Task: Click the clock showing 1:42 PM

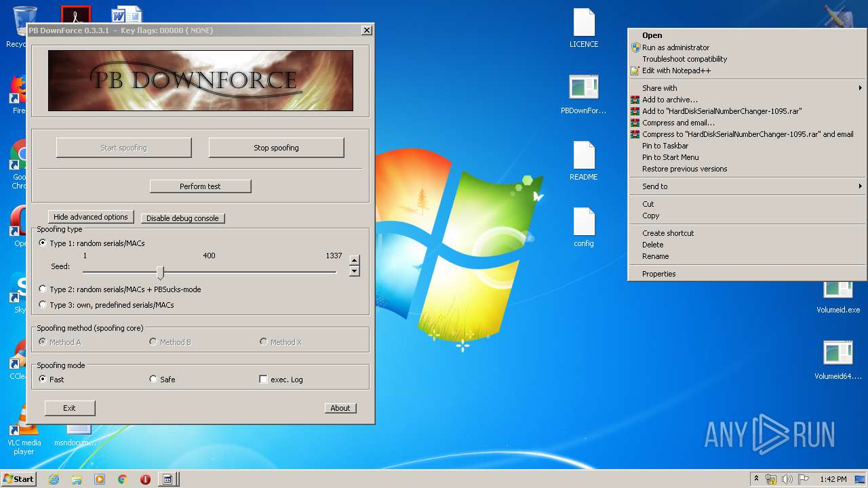Action: 833,479
